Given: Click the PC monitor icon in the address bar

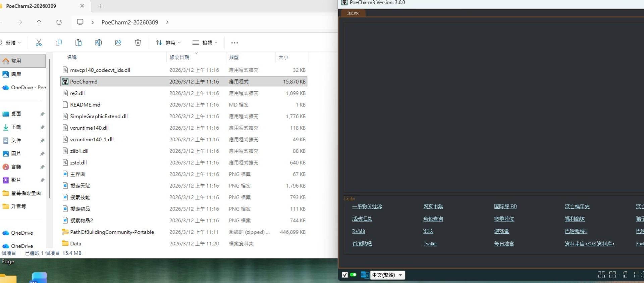Looking at the screenshot, I should (x=80, y=22).
